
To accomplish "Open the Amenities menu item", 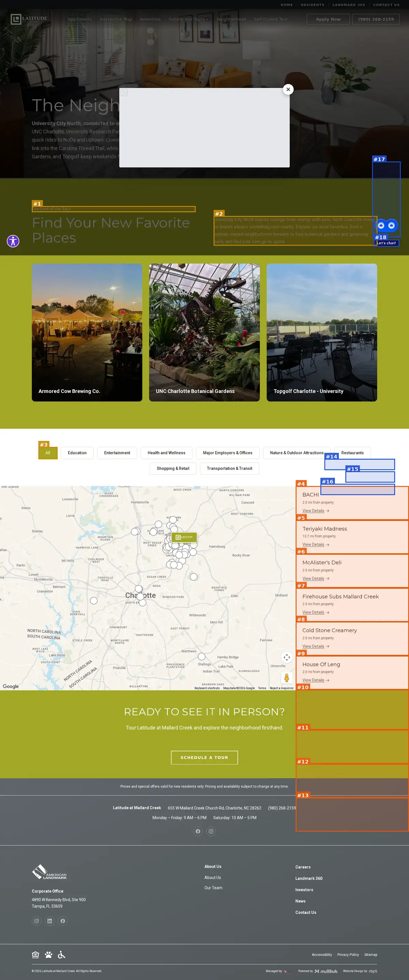I will [x=150, y=19].
